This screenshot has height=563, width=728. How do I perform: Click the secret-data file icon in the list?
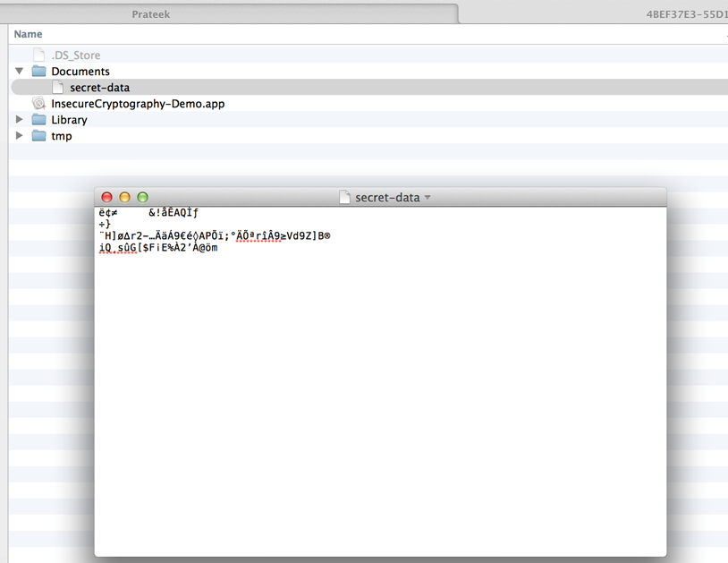57,88
